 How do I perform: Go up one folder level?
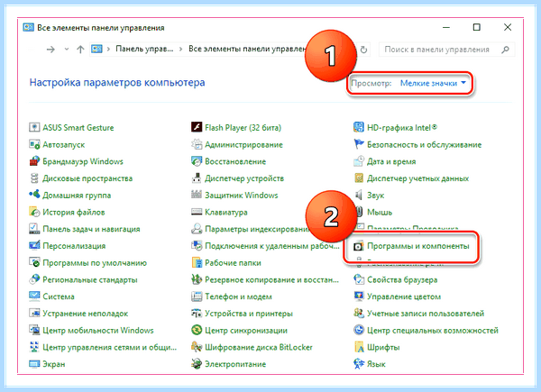(x=80, y=50)
